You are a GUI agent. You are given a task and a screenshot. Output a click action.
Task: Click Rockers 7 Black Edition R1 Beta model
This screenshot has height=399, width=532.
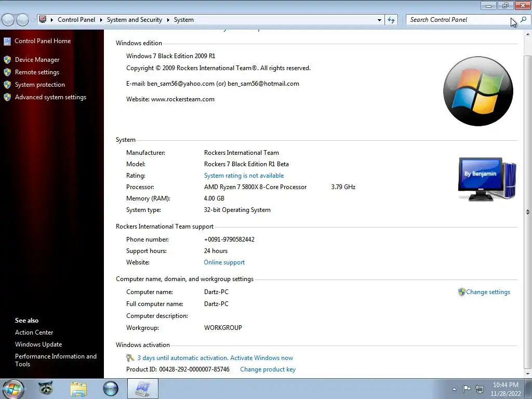point(246,164)
